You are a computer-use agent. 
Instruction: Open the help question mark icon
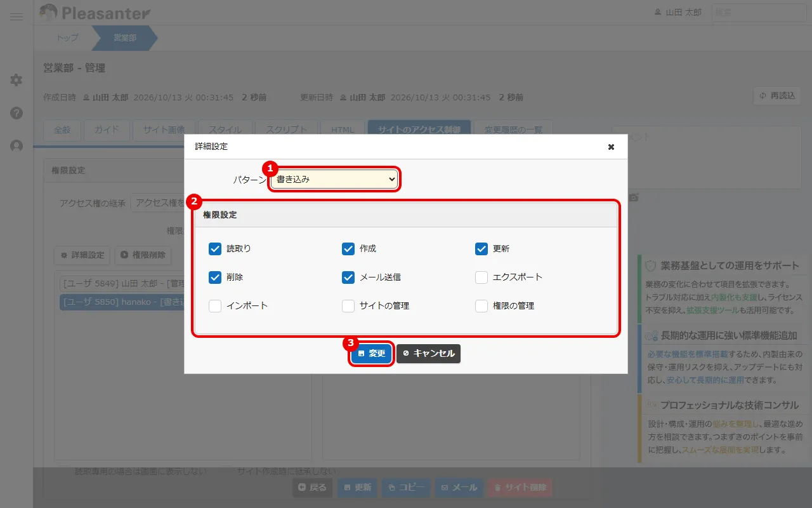tap(16, 113)
